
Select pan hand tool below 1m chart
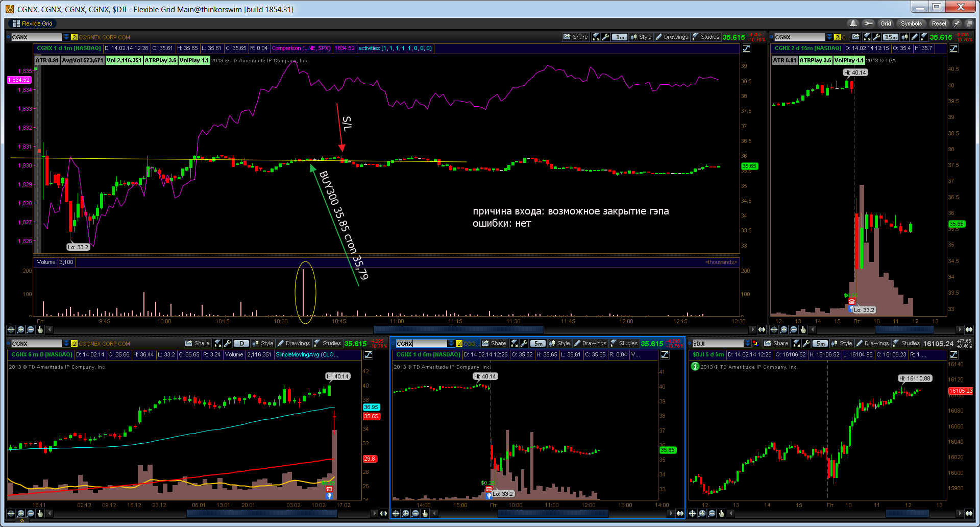coord(40,329)
